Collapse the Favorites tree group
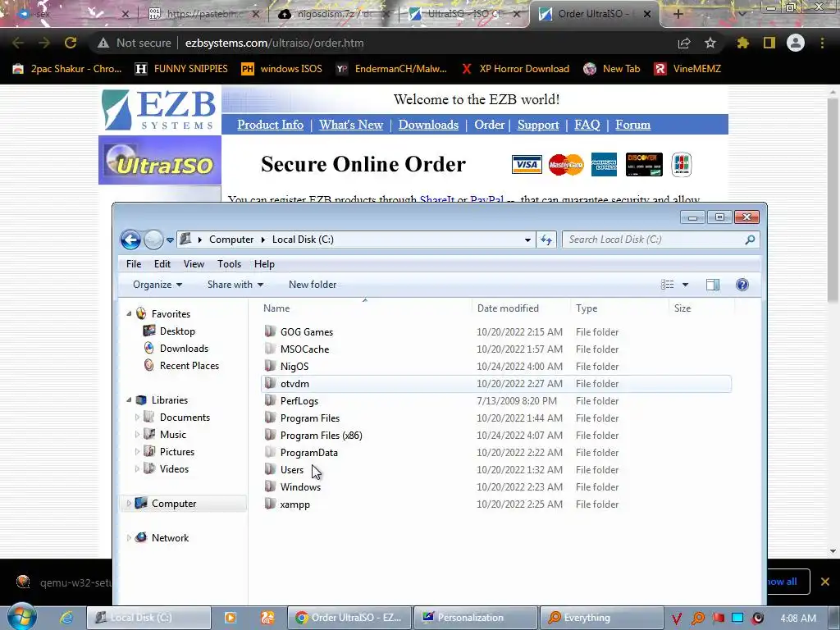840x630 pixels. tap(129, 314)
